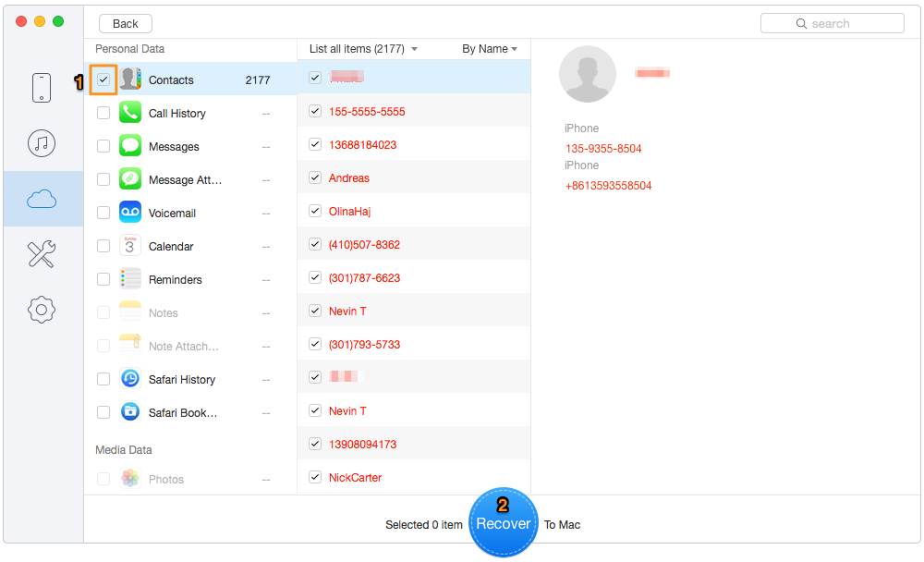Uncheck the Andreas contact checkbox
924x562 pixels.
(x=315, y=177)
